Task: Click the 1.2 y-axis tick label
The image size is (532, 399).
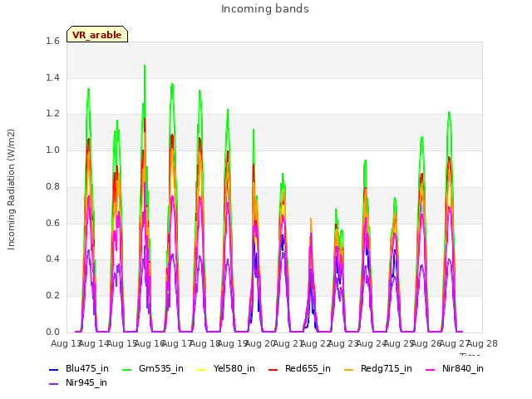Action: (52, 114)
